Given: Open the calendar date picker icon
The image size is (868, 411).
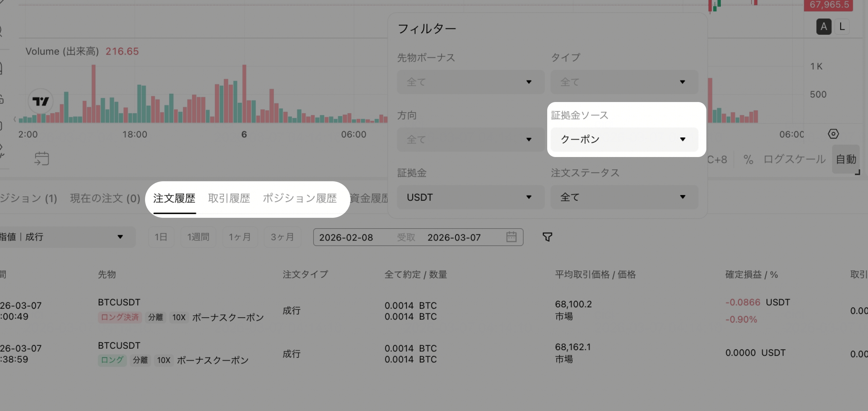Looking at the screenshot, I should click(511, 237).
